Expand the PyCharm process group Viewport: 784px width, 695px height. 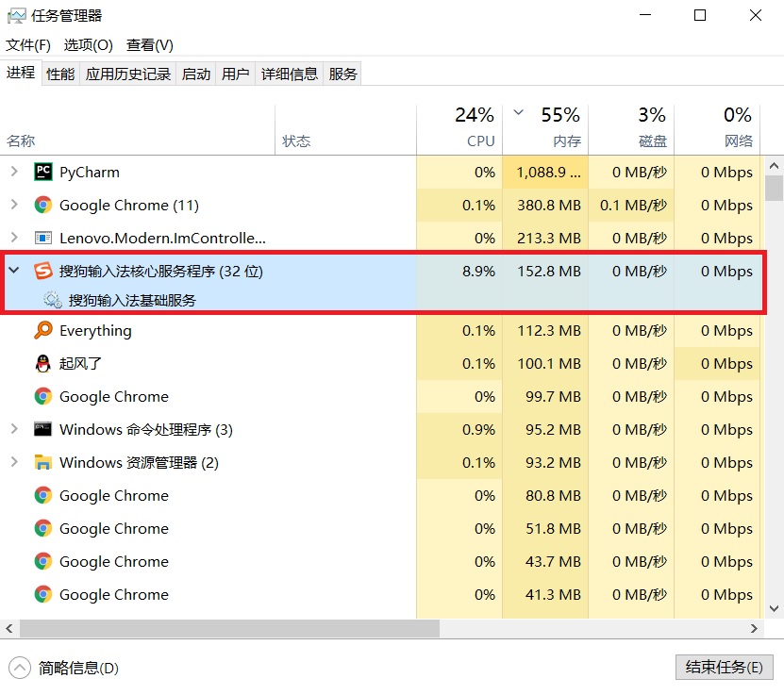14,172
